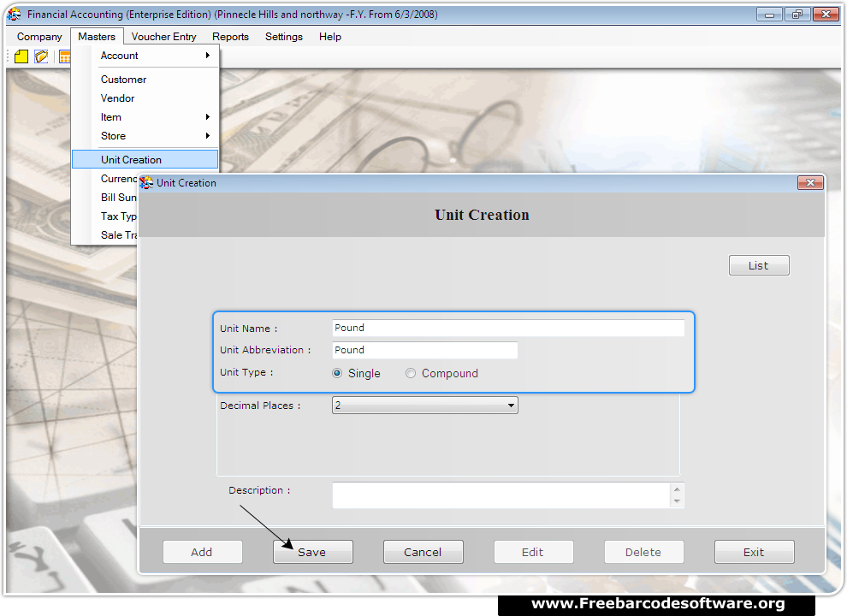Click the orange calendar toolbar icon
Image resolution: width=847 pixels, height=616 pixels.
point(65,56)
